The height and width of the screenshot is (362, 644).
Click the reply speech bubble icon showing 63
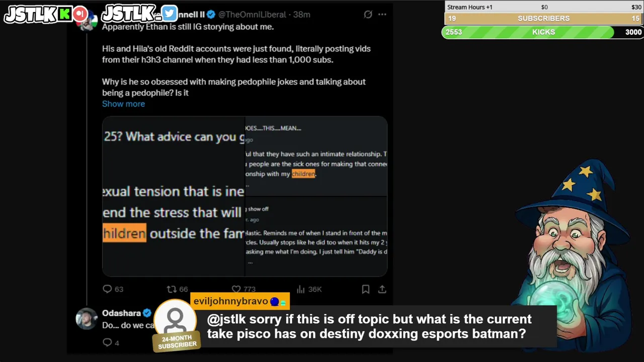pos(107,289)
